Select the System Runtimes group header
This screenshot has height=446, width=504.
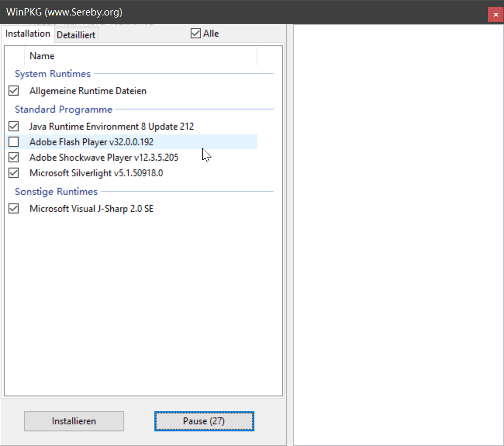coord(53,73)
